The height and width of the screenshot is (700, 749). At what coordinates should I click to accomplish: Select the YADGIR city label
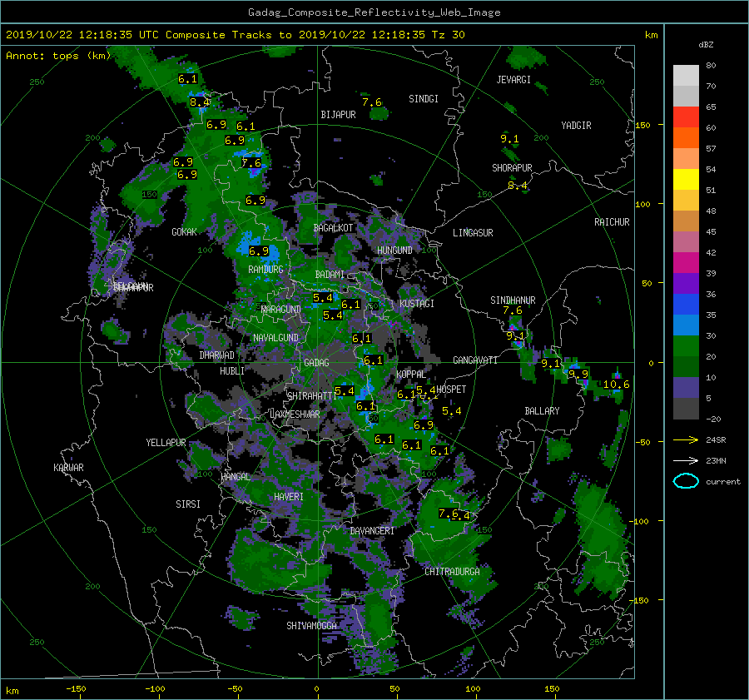576,126
